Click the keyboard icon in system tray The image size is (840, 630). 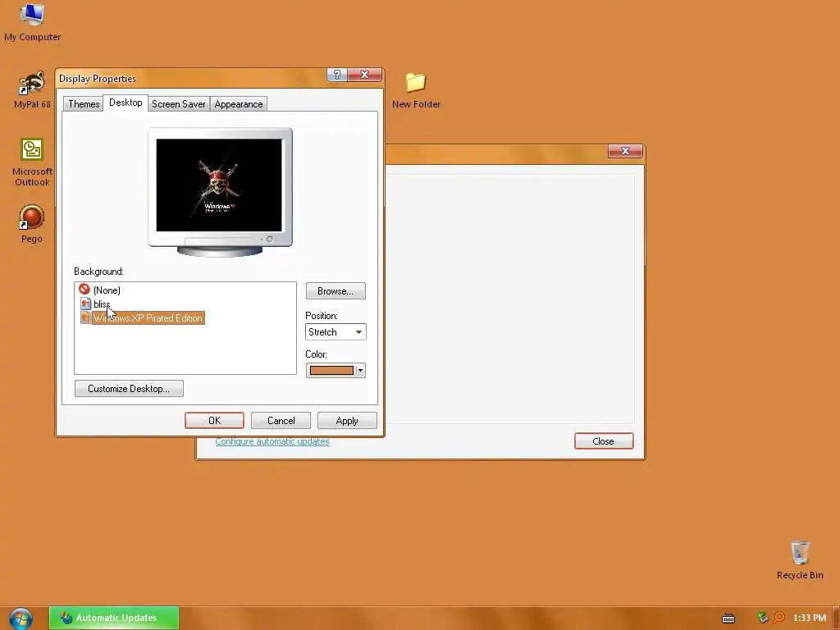tap(728, 619)
